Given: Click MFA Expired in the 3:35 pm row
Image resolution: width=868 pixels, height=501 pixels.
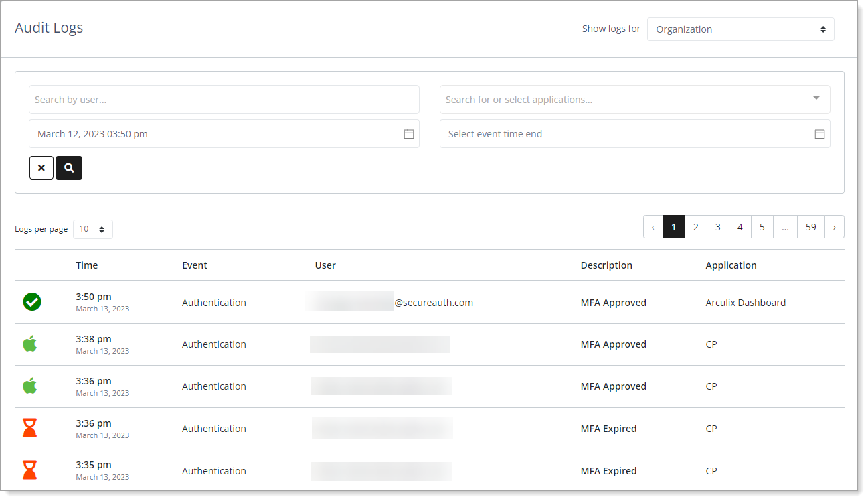Looking at the screenshot, I should (x=609, y=471).
